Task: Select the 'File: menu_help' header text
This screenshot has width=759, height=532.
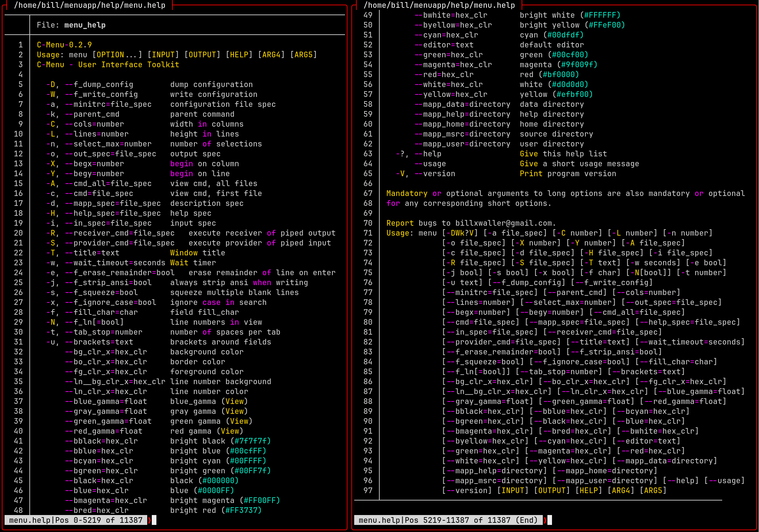Action: point(71,25)
